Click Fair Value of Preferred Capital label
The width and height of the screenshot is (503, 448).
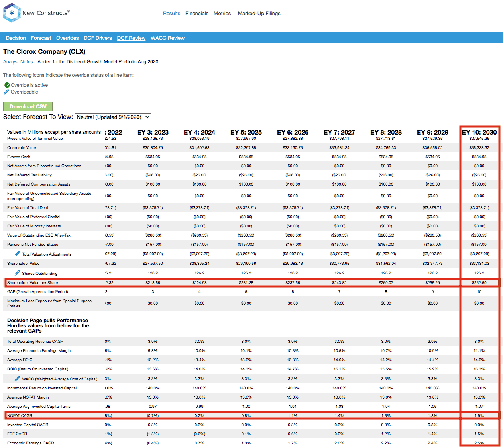34,217
